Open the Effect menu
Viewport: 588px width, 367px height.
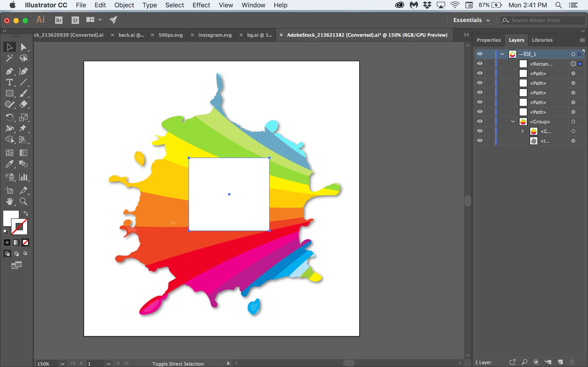click(x=201, y=5)
